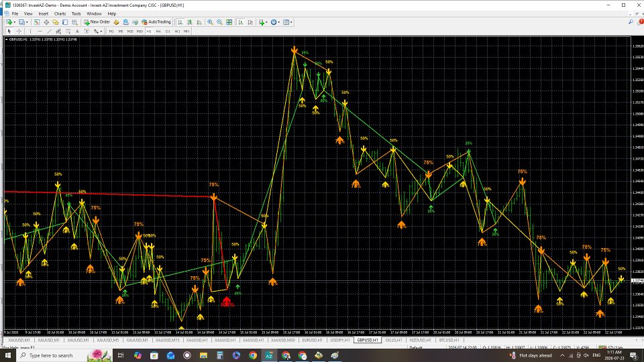The width and height of the screenshot is (644, 362).
Task: Open the toolbar search magnifier icon
Action: [631, 22]
